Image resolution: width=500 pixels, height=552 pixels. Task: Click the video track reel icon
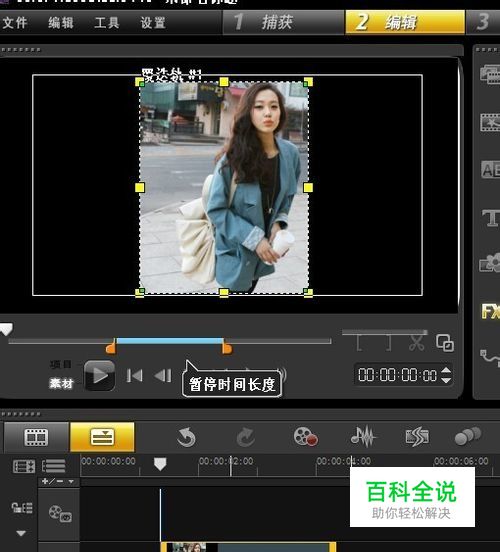click(60, 514)
